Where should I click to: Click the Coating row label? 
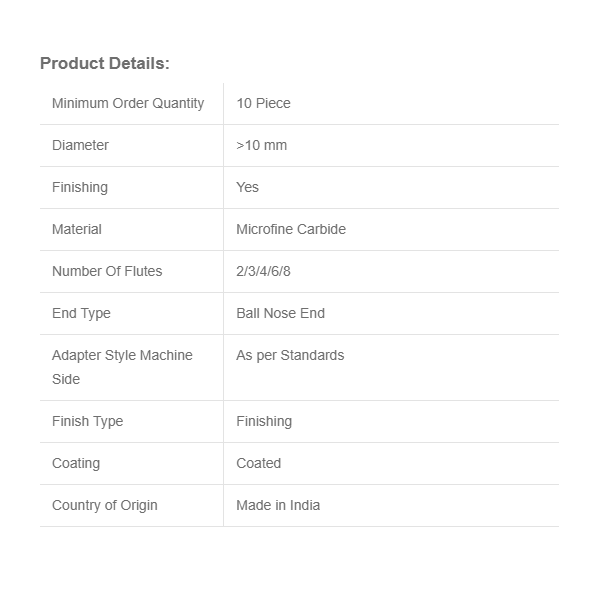(76, 463)
